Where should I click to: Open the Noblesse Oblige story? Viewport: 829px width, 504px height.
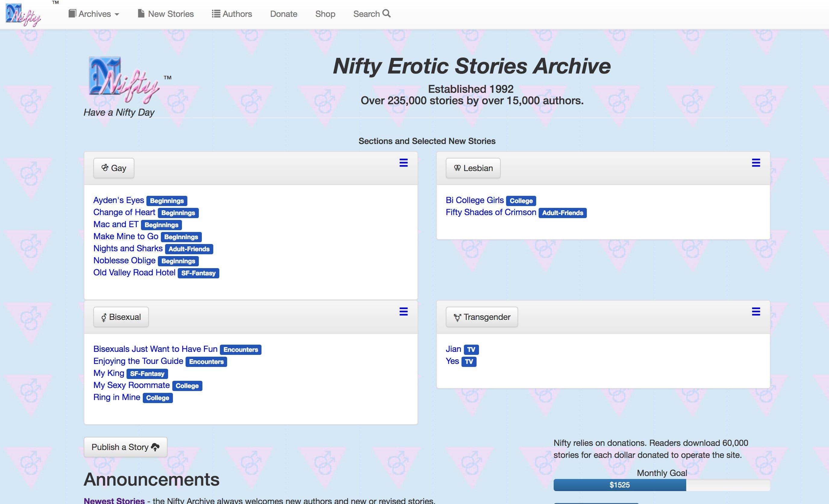[124, 261]
